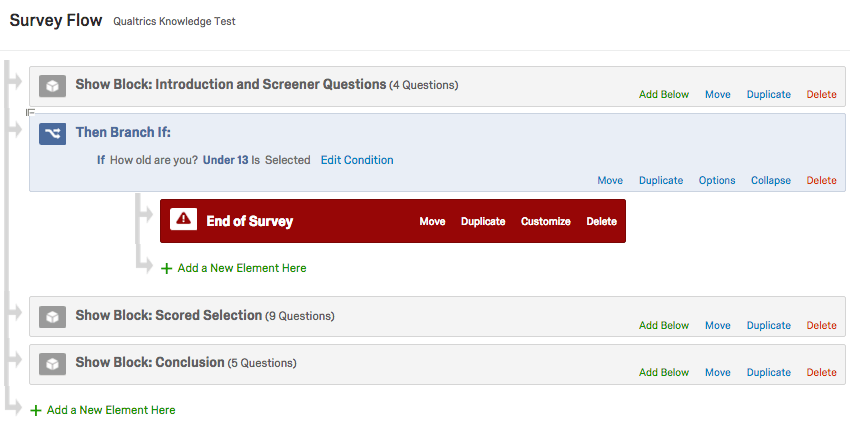The image size is (850, 425).
Task: Add Below the Conclusion block
Action: 664,373
